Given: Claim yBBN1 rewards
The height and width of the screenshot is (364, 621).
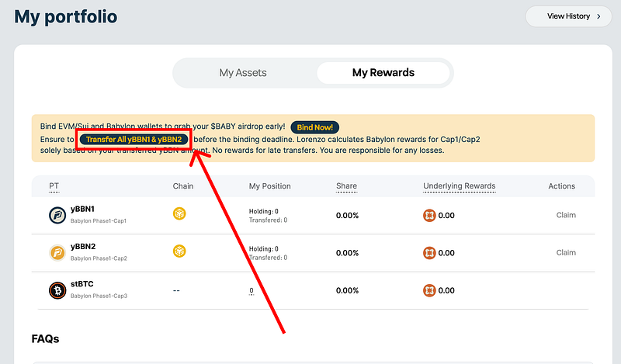Looking at the screenshot, I should coord(566,215).
